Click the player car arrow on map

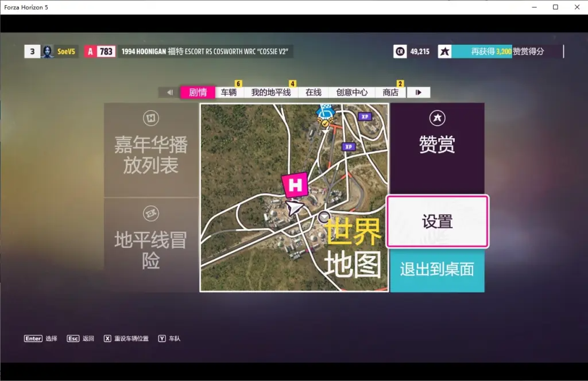click(295, 207)
